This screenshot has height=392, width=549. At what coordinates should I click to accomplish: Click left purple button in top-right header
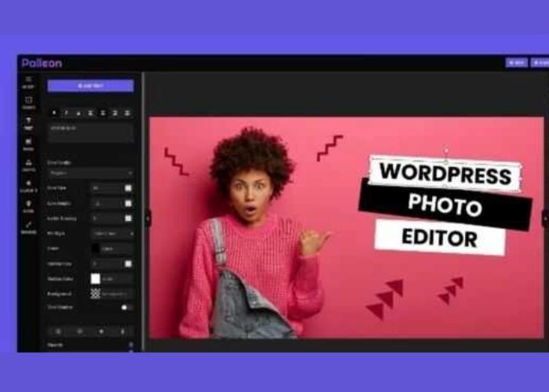[517, 63]
